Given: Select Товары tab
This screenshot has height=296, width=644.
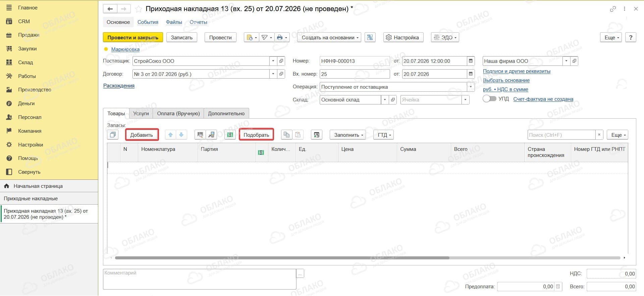Looking at the screenshot, I should (x=116, y=113).
